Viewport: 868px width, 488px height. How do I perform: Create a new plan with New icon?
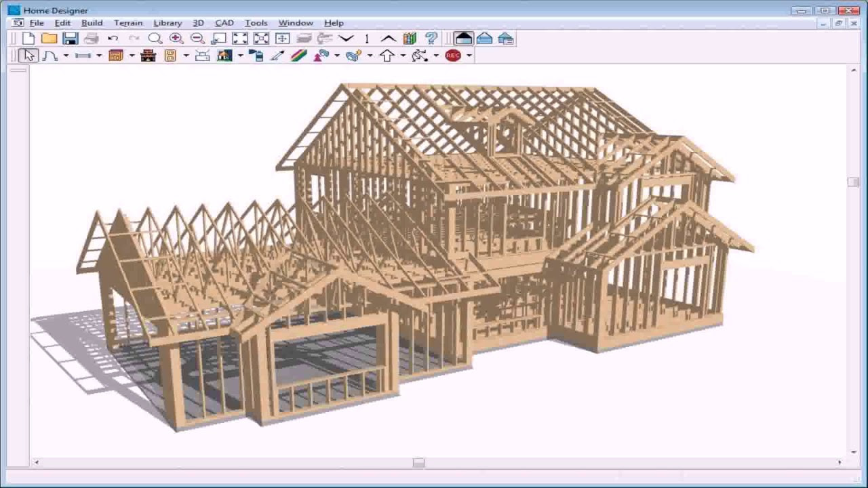click(28, 39)
